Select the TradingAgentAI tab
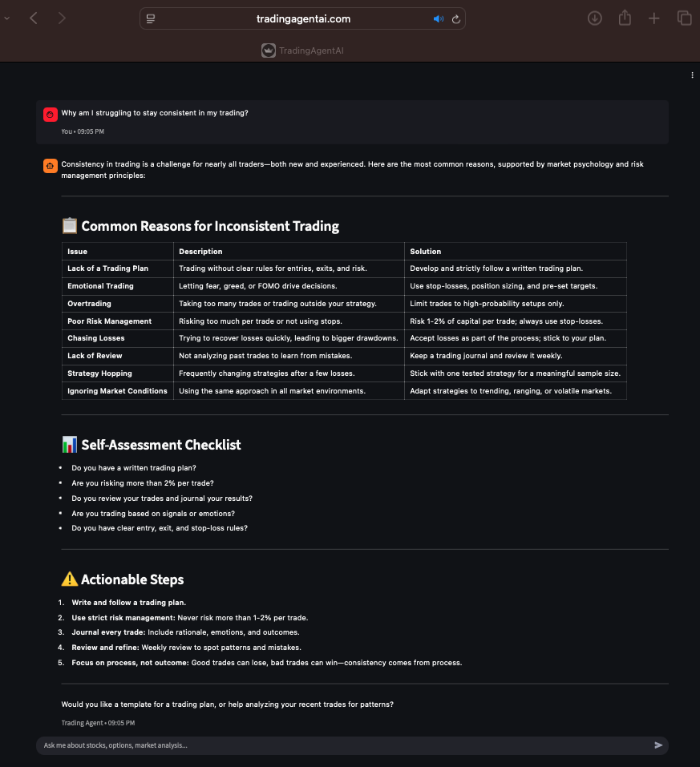The width and height of the screenshot is (700, 767). (302, 50)
